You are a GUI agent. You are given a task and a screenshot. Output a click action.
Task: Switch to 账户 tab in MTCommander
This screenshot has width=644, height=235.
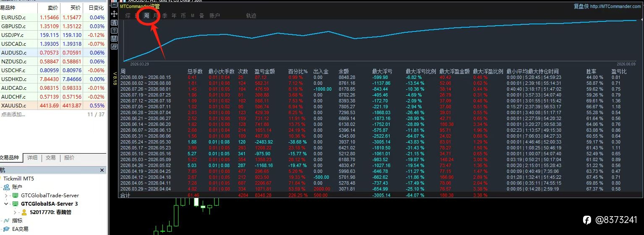point(215,16)
